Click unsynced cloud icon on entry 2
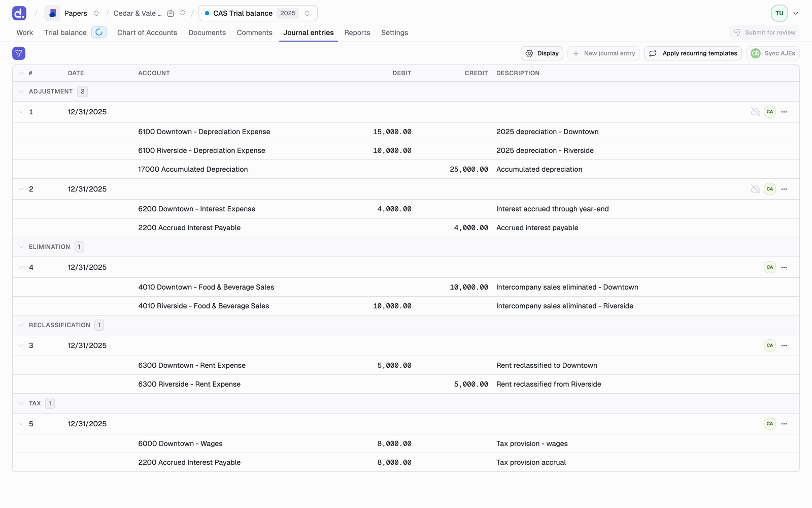812x508 pixels. coord(756,189)
